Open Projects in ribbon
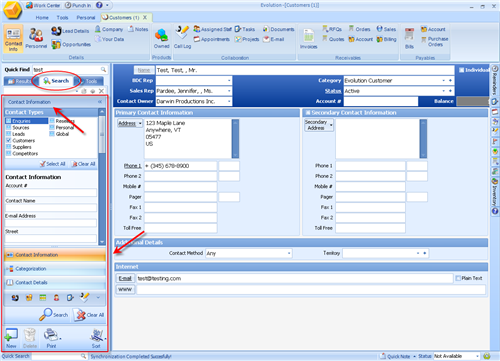 pos(247,39)
